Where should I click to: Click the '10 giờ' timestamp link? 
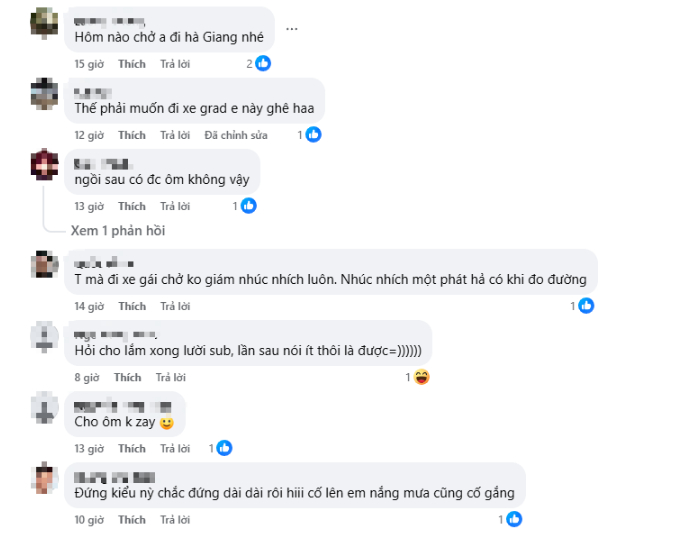[x=89, y=520]
